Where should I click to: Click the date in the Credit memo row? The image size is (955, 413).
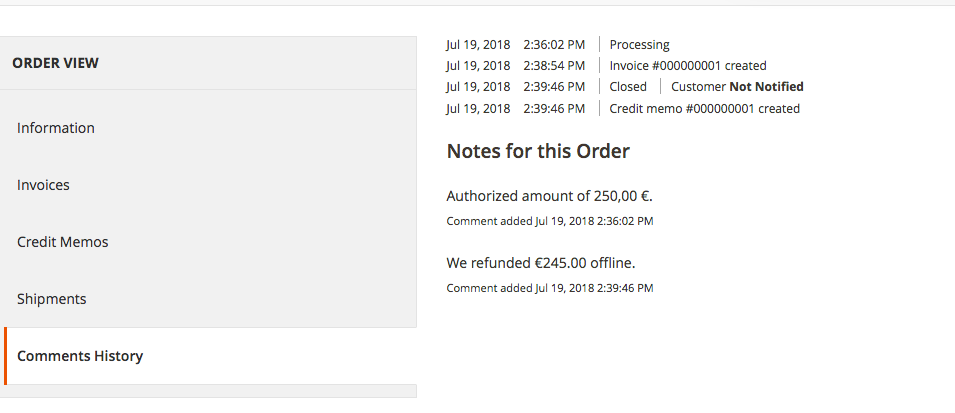(478, 108)
